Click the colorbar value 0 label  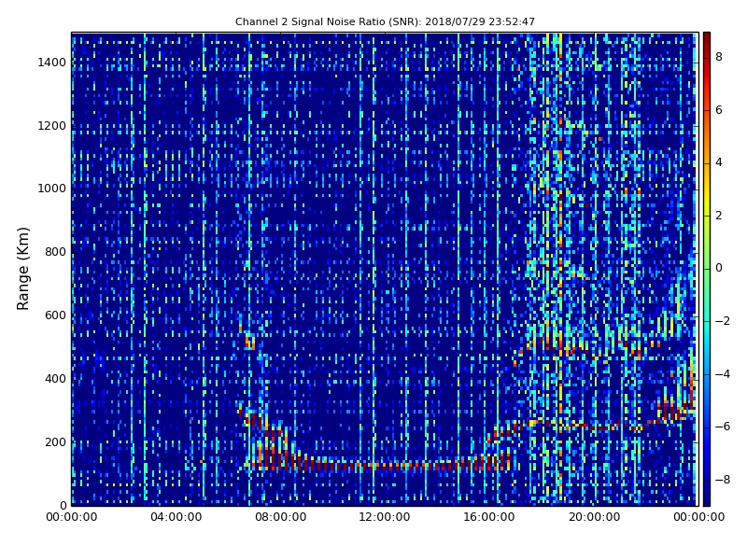coord(719,269)
